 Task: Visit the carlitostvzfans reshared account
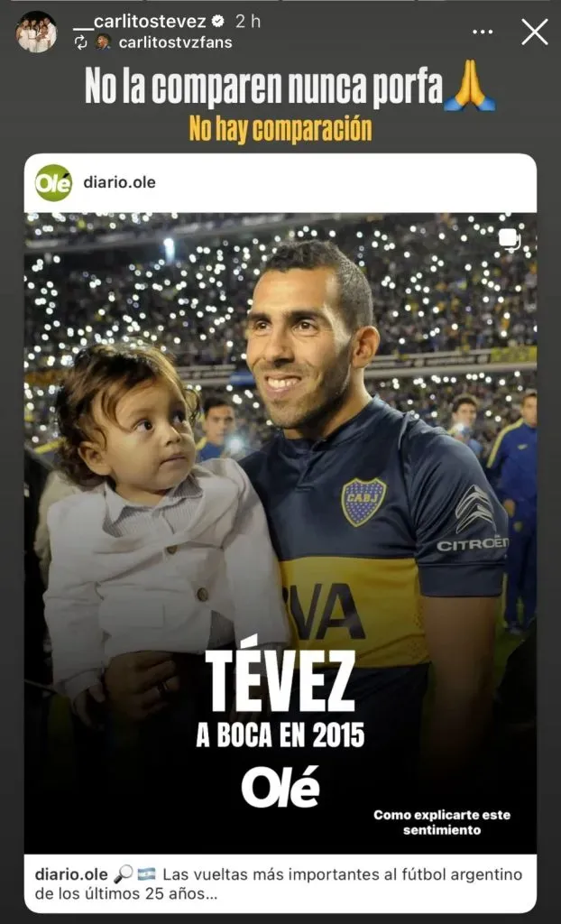pos(175,42)
